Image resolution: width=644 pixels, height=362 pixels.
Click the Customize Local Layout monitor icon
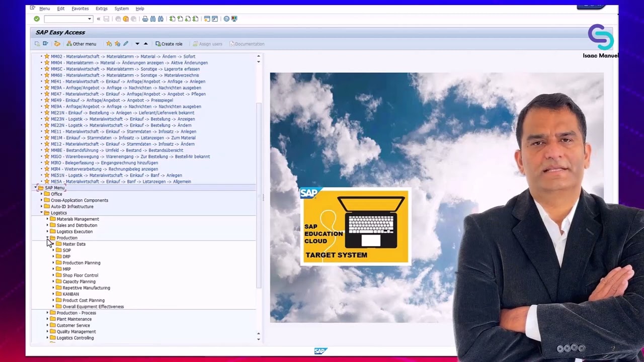pos(234,19)
